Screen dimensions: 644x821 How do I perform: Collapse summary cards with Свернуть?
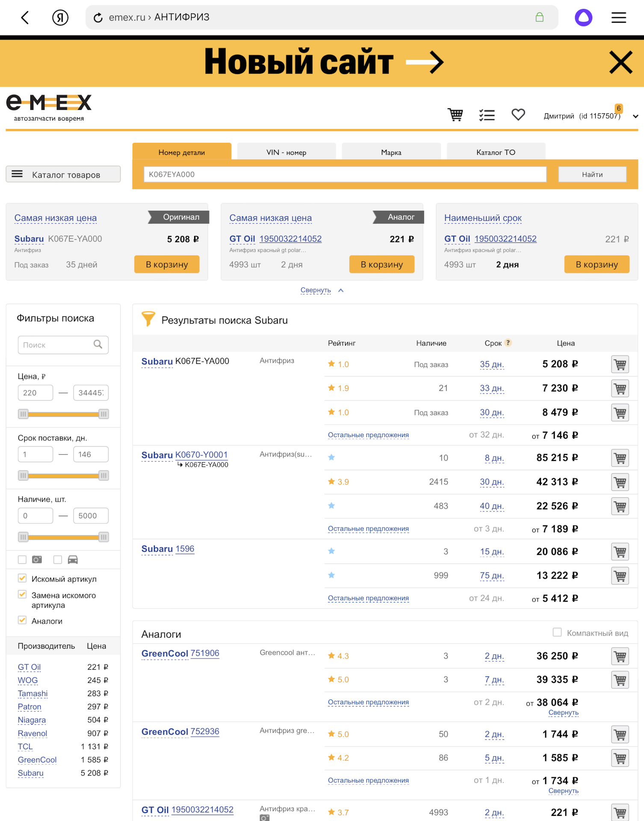point(316,290)
